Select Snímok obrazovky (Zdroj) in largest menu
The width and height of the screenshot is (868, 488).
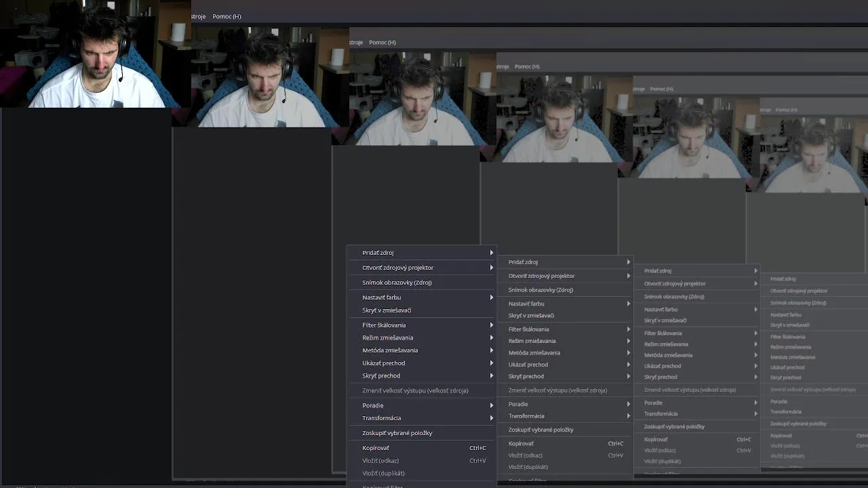pyautogui.click(x=422, y=283)
